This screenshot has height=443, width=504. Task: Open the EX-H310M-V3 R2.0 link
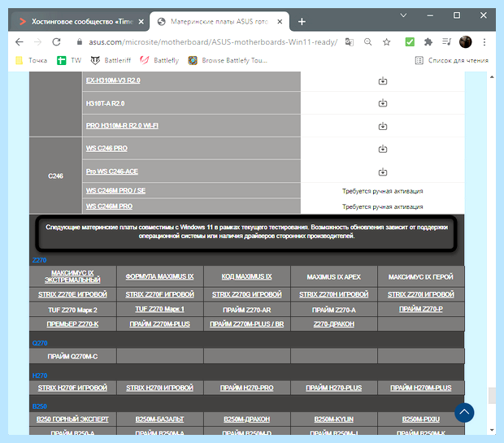click(113, 80)
